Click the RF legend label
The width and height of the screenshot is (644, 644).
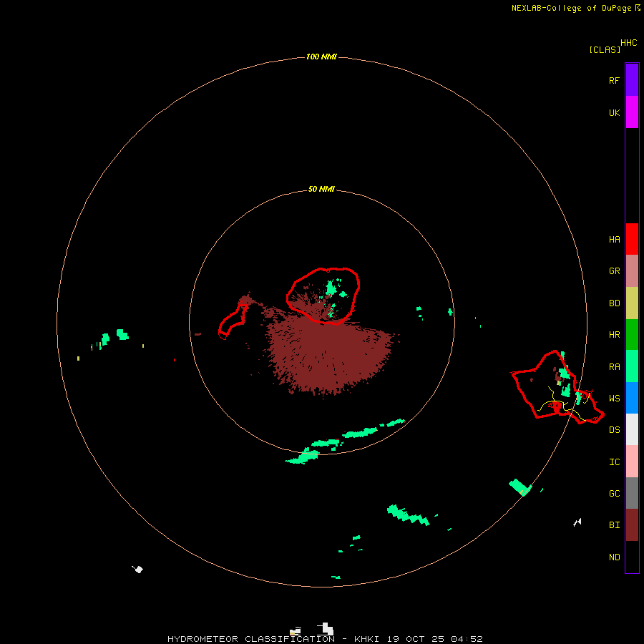click(614, 81)
